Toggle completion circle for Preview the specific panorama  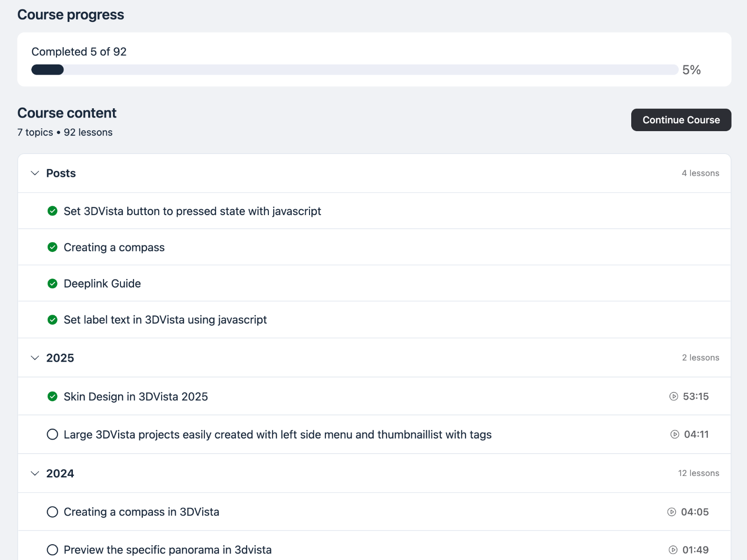(53, 550)
